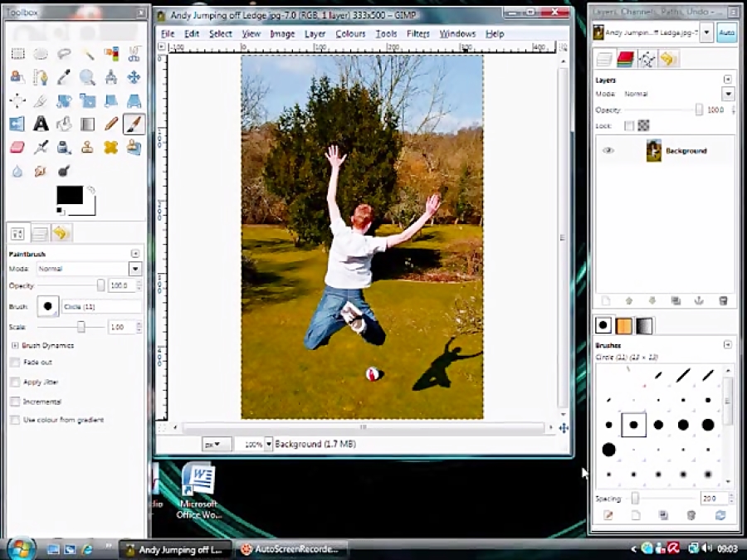This screenshot has height=560, width=747.
Task: Choose the Blend gradient tool
Action: (x=87, y=124)
